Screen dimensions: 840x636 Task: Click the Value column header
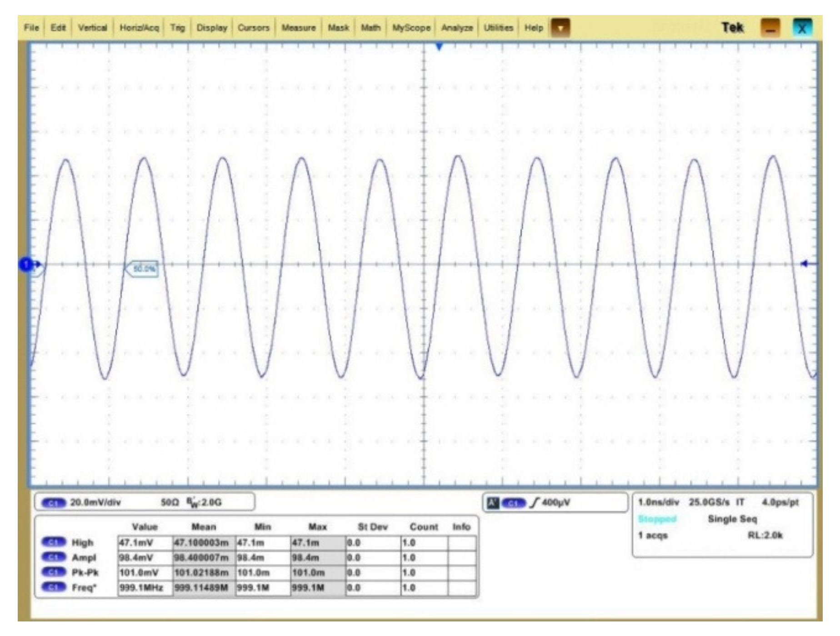pyautogui.click(x=145, y=527)
